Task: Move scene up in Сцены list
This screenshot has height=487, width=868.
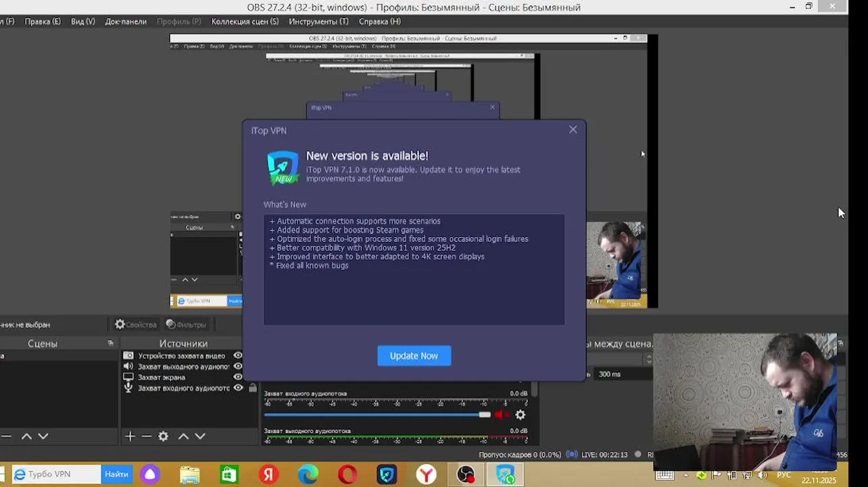Action: (x=26, y=437)
